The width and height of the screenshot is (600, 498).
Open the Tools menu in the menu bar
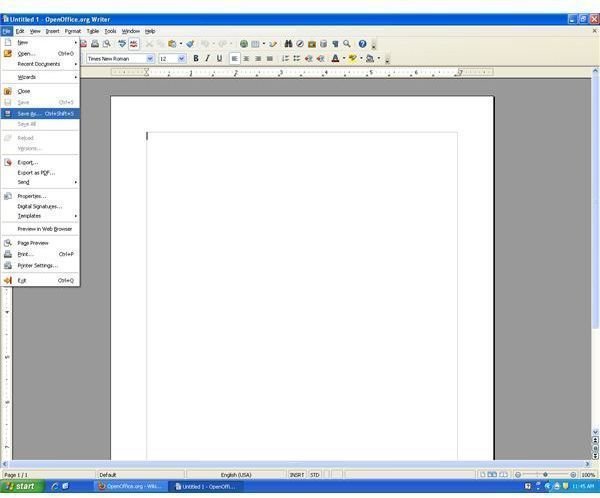point(110,31)
